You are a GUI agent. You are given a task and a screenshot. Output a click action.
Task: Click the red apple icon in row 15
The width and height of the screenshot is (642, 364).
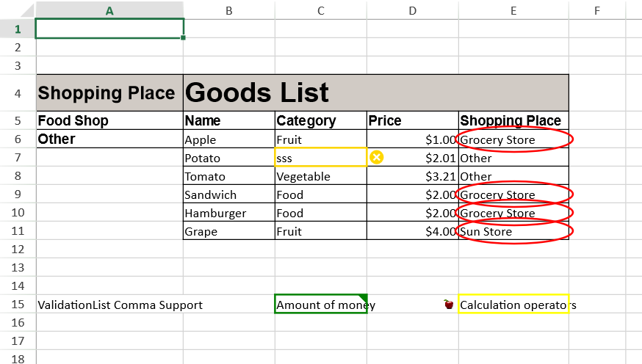coord(449,305)
